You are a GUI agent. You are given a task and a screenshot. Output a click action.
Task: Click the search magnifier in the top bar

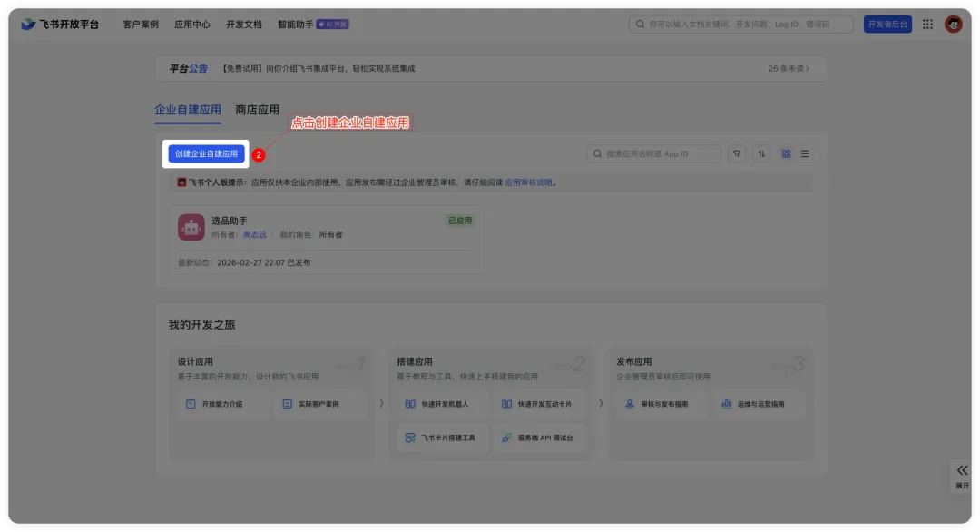[640, 25]
